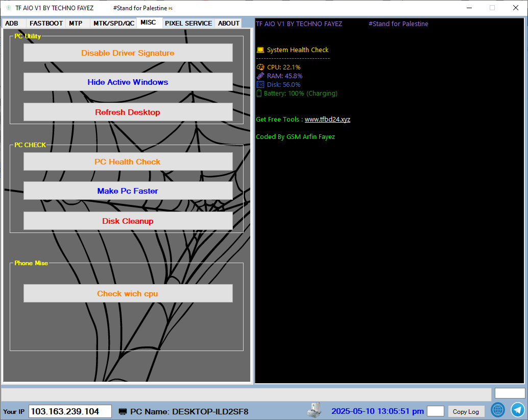The image size is (528, 420).
Task: Open the website globe icon
Action: (498, 410)
